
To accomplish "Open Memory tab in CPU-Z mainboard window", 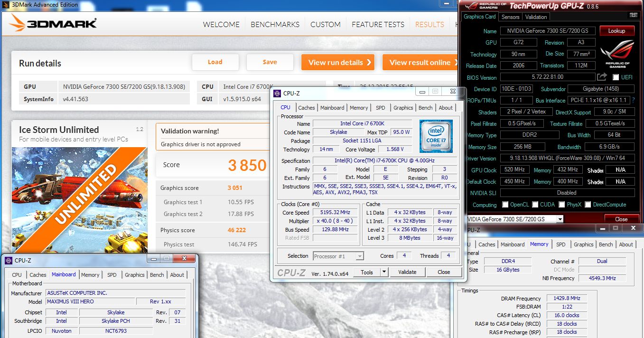I will [x=90, y=275].
